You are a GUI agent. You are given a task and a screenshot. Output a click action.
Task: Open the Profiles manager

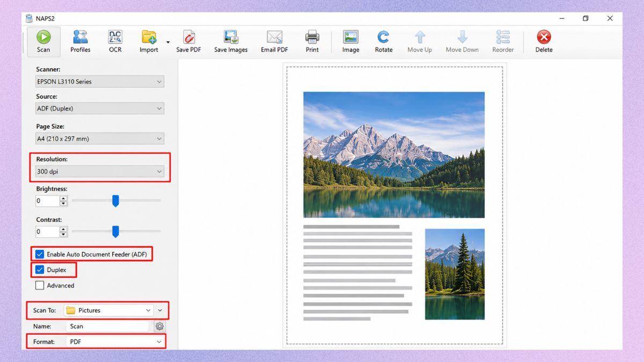[x=80, y=41]
